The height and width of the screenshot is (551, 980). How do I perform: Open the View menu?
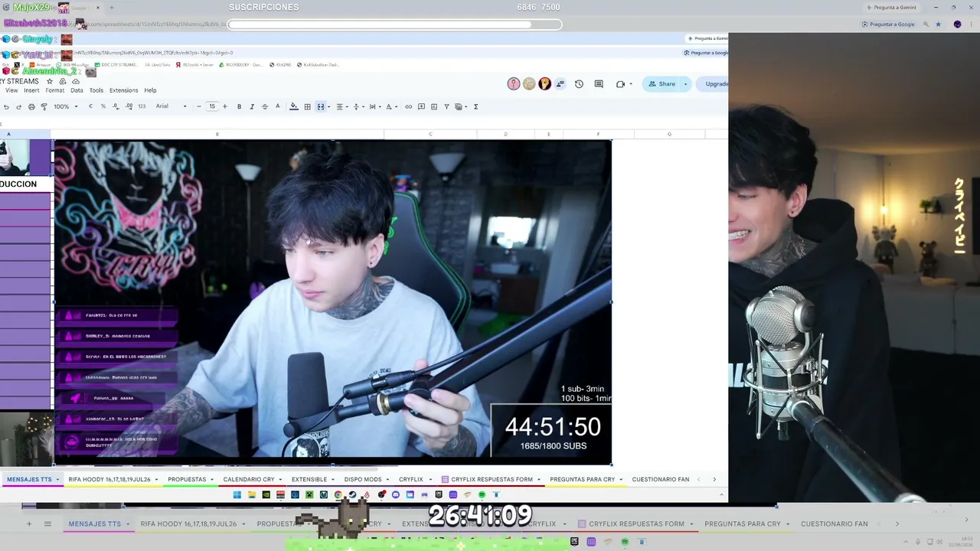tap(11, 90)
